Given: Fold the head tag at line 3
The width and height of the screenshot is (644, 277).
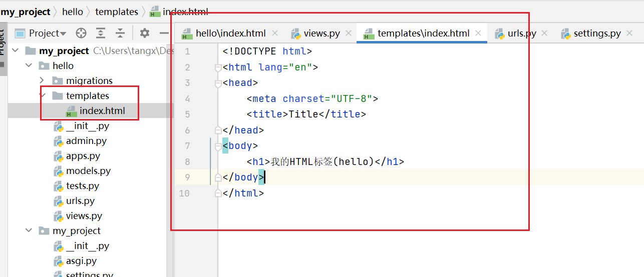Looking at the screenshot, I should click(x=218, y=83).
